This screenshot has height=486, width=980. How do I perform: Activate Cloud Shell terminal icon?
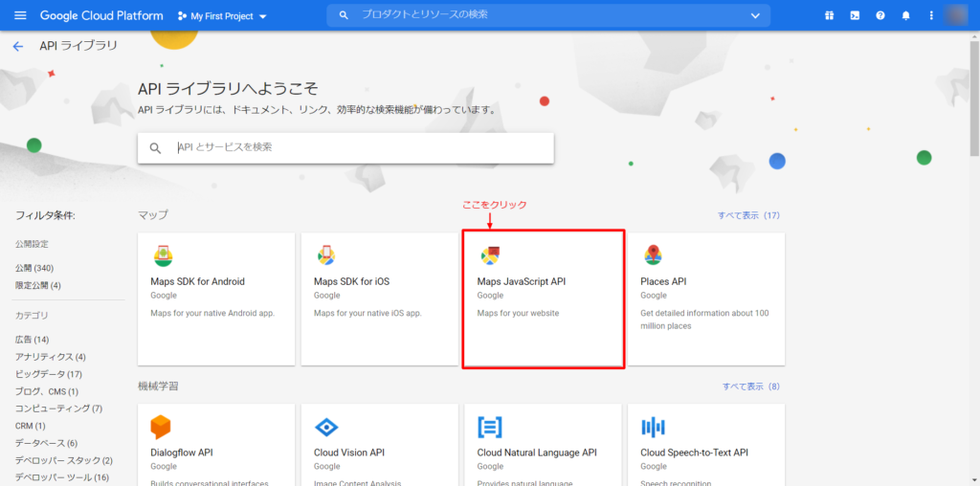pyautogui.click(x=855, y=15)
